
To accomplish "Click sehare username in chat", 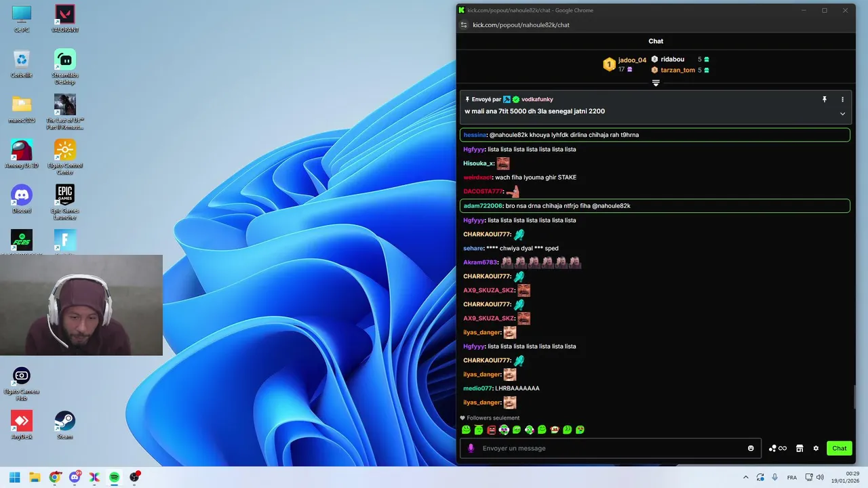I will [473, 248].
